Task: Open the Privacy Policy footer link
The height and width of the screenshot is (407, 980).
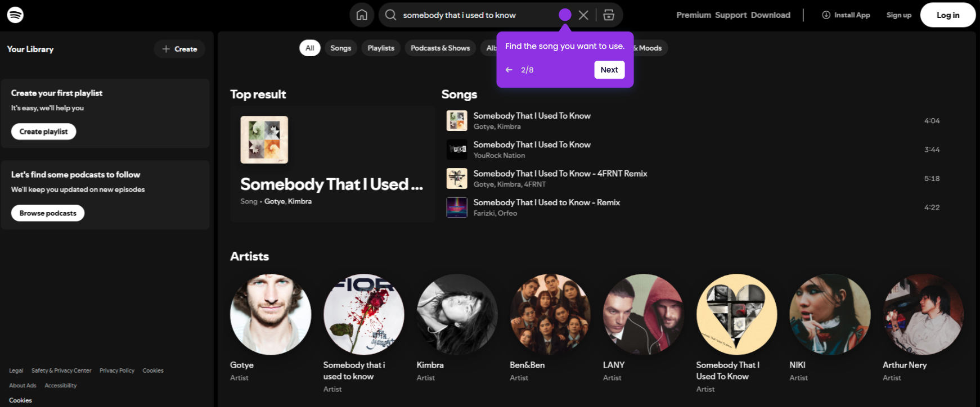Action: 117,370
